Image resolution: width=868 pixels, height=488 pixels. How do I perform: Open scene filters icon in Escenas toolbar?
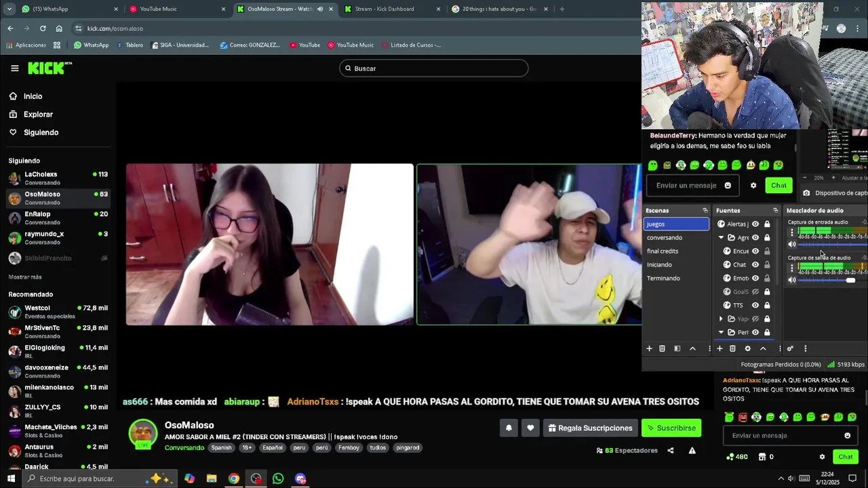pyautogui.click(x=677, y=348)
